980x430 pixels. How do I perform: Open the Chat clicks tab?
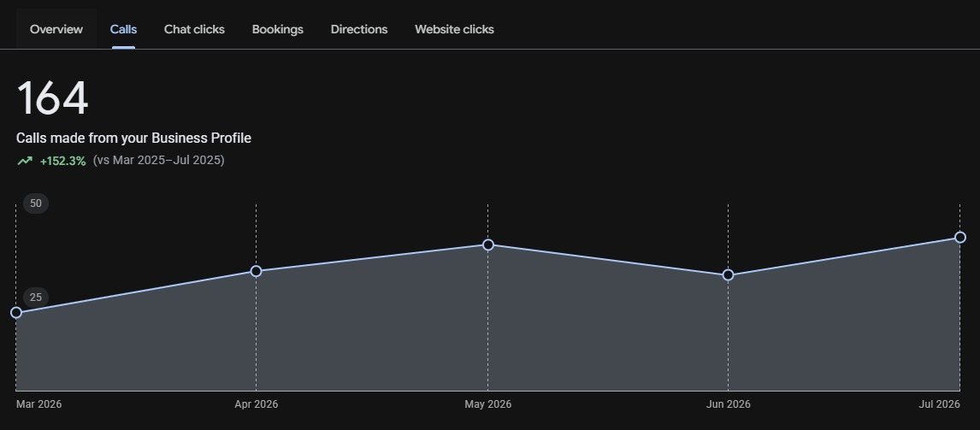[194, 29]
